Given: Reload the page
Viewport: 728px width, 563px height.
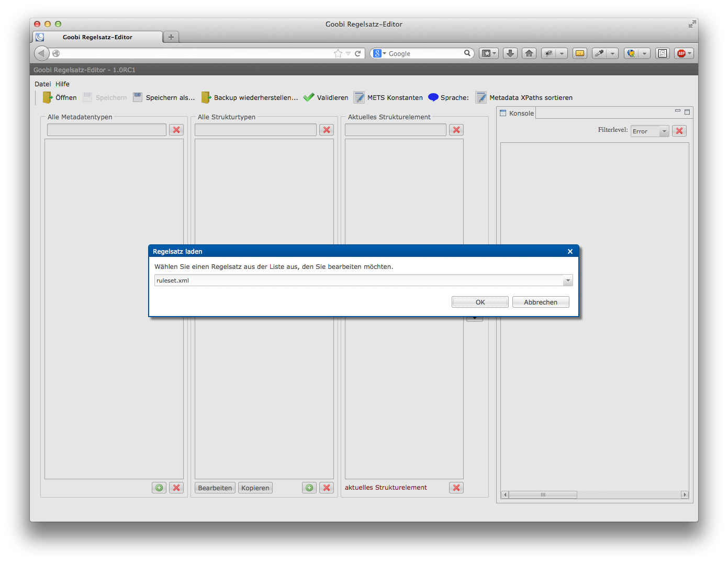Looking at the screenshot, I should (x=358, y=53).
